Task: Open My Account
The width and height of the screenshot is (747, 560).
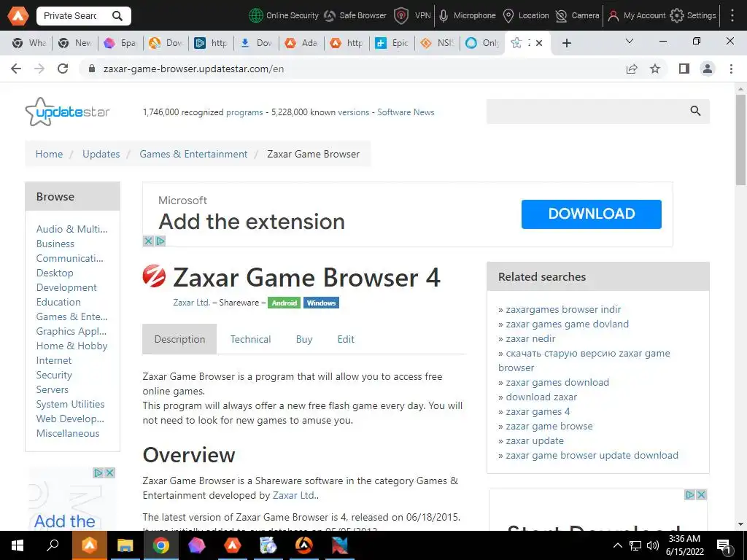Action: click(x=637, y=16)
